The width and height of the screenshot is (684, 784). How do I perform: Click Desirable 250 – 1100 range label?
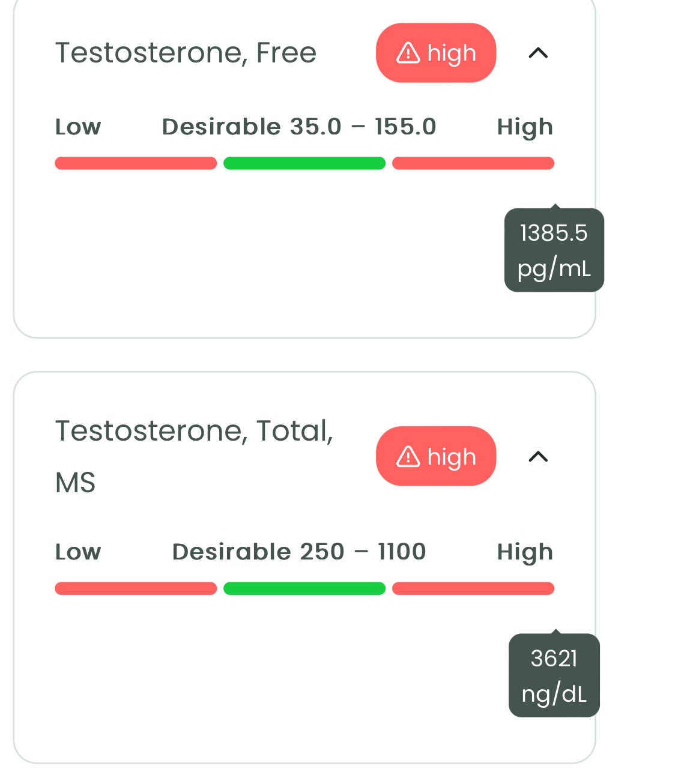click(x=299, y=552)
